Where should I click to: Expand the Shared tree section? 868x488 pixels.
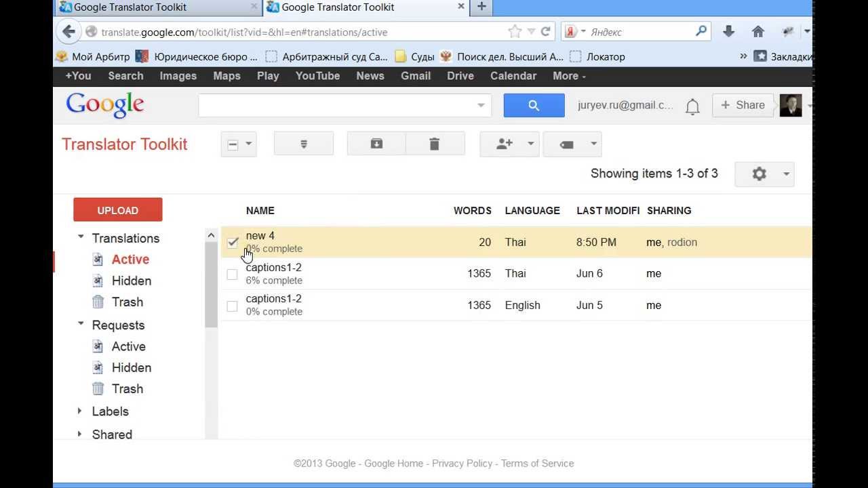(80, 434)
